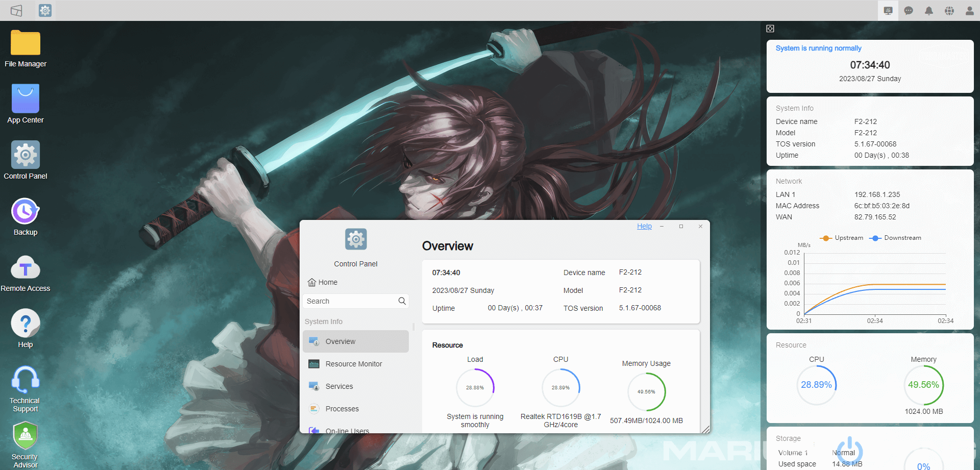
Task: Open the user account icon
Action: point(970,10)
